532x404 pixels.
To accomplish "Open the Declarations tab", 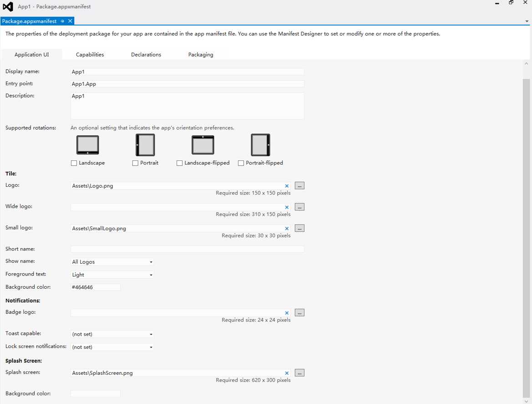I will 146,55.
